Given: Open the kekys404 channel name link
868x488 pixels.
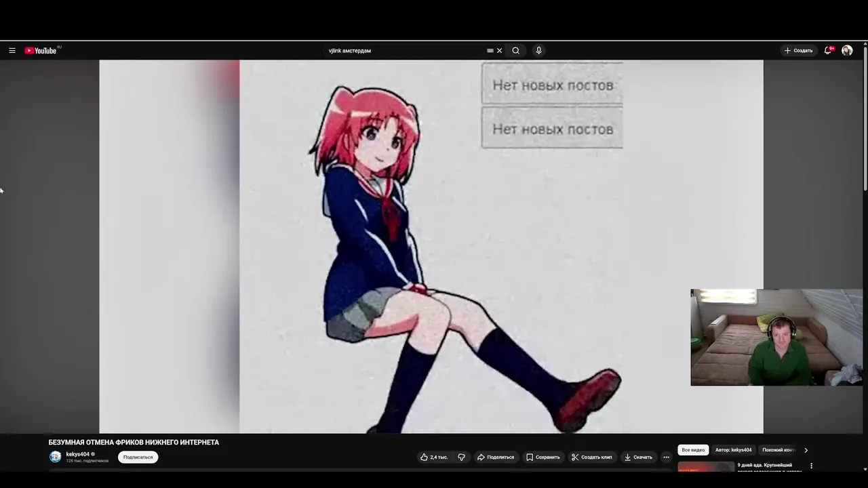Looking at the screenshot, I should (x=77, y=454).
